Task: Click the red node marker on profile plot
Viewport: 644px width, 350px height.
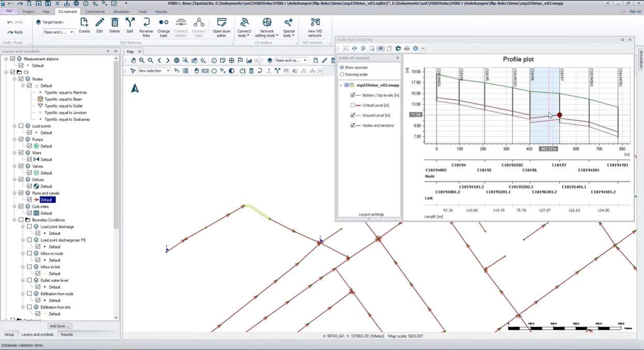Action: [559, 115]
